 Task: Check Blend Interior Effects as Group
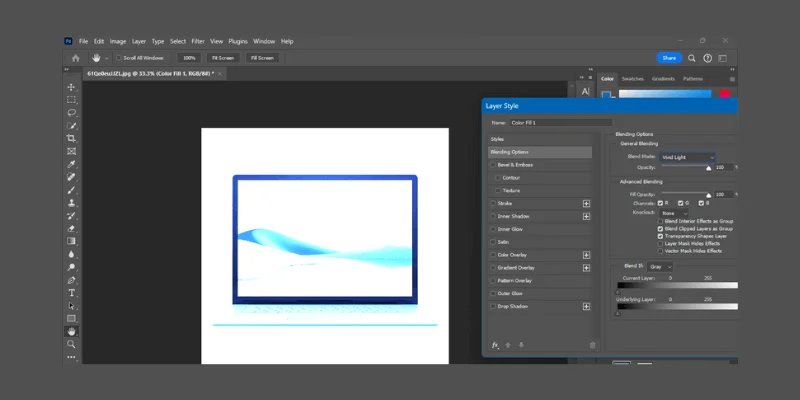click(x=660, y=221)
